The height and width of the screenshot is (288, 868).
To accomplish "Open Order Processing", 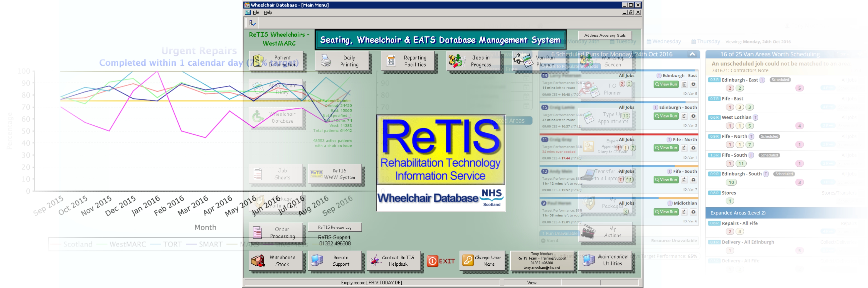I will coord(276,233).
